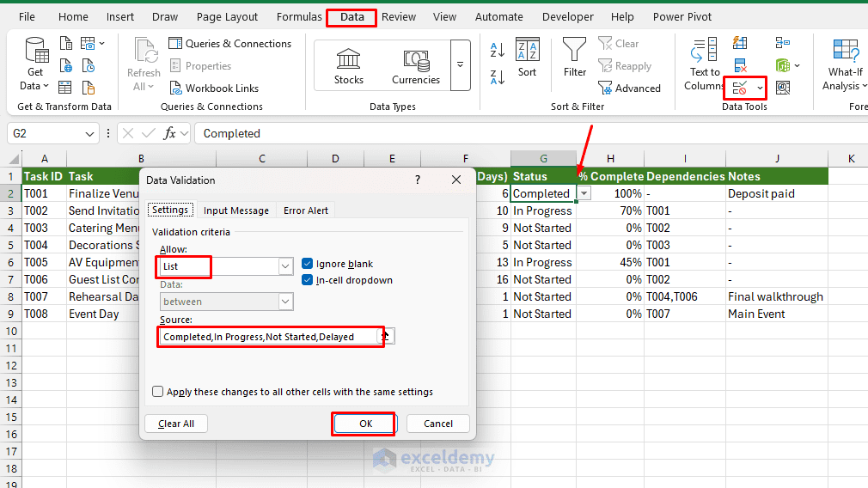Click the Recent Sources icon
Viewport: 868px width, 488px height.
[89, 66]
